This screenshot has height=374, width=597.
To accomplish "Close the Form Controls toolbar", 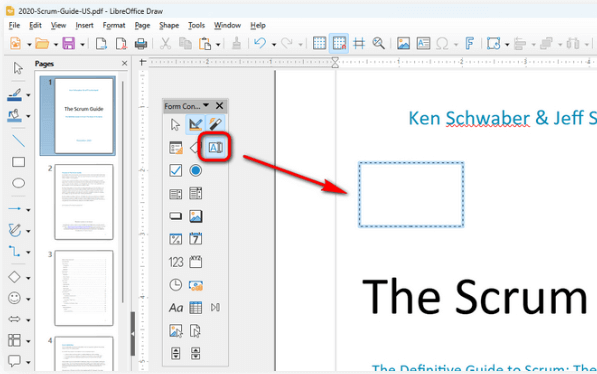I will [x=219, y=106].
